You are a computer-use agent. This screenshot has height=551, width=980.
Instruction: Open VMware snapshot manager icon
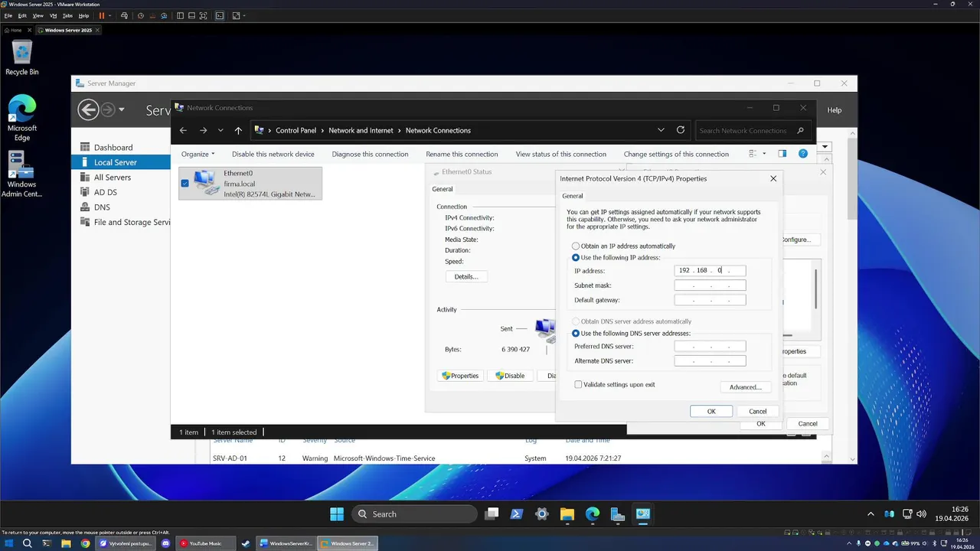click(164, 15)
